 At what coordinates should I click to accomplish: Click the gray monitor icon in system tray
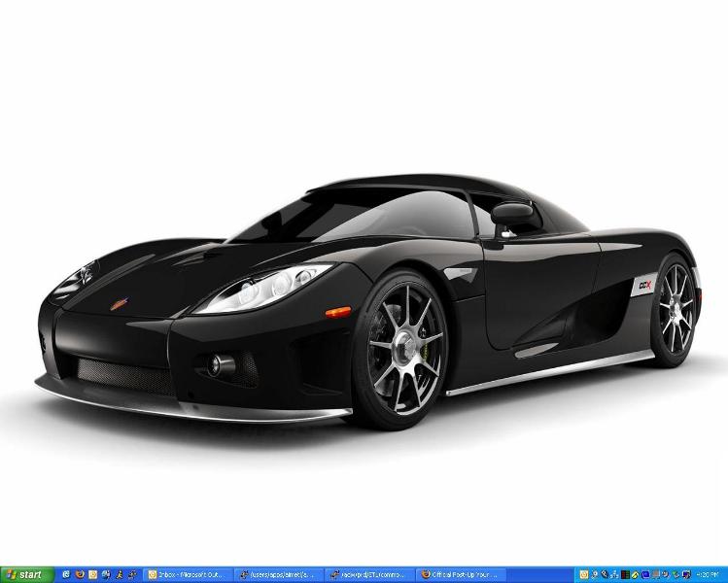[658, 574]
